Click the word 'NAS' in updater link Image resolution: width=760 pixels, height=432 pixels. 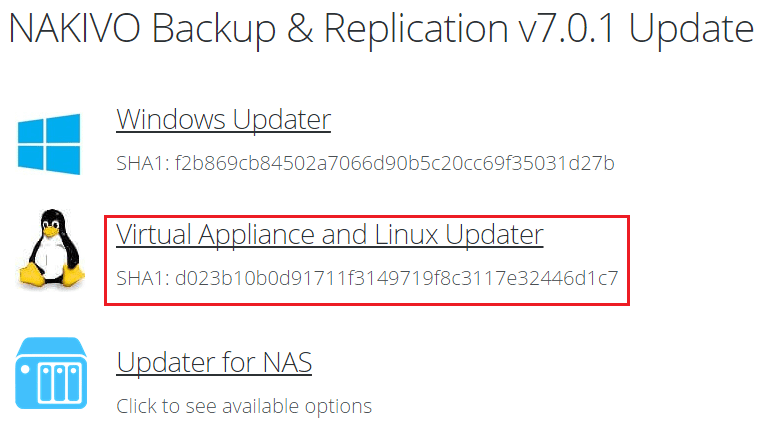pos(287,362)
